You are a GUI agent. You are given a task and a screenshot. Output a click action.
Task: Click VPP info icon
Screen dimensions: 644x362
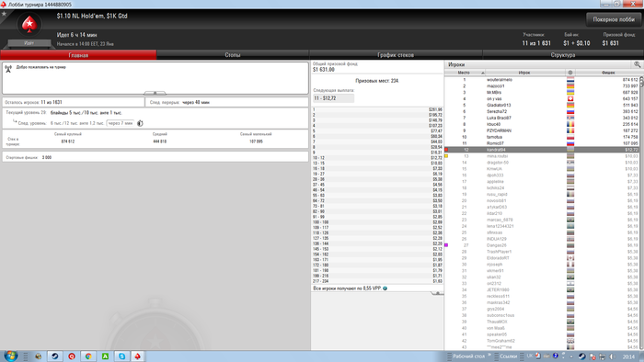coord(385,288)
